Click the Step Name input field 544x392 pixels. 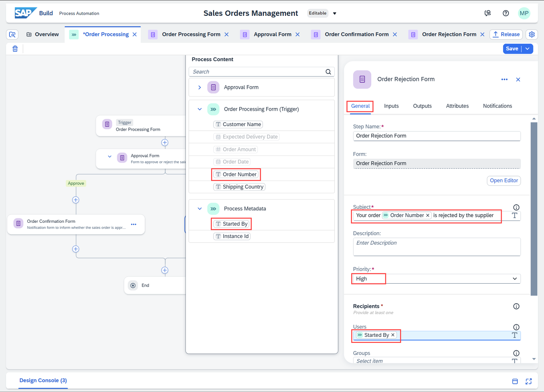(x=437, y=136)
